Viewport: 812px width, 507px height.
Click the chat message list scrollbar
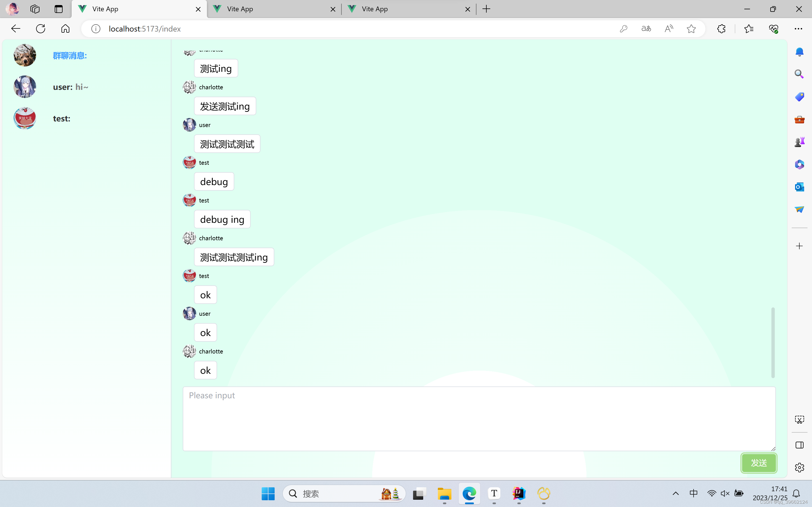pyautogui.click(x=773, y=342)
